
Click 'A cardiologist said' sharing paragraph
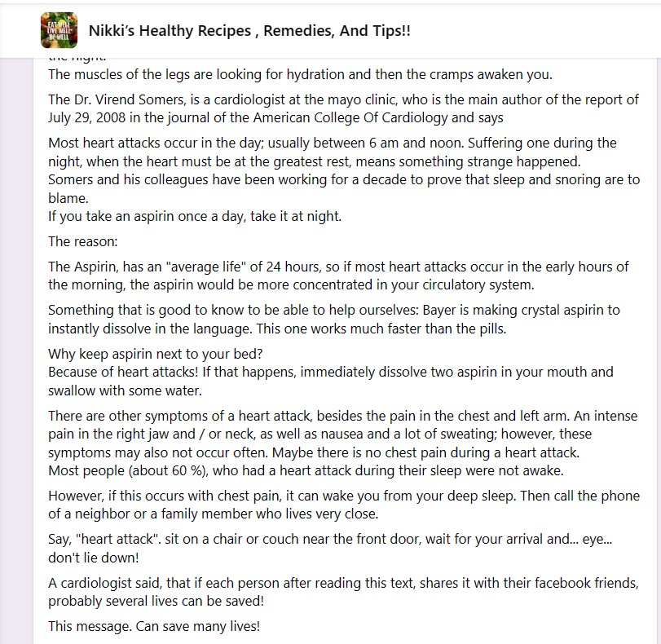coord(344,592)
